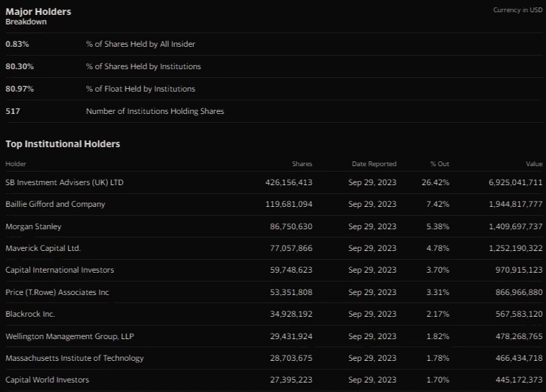Click the 2.17% out value

point(437,314)
